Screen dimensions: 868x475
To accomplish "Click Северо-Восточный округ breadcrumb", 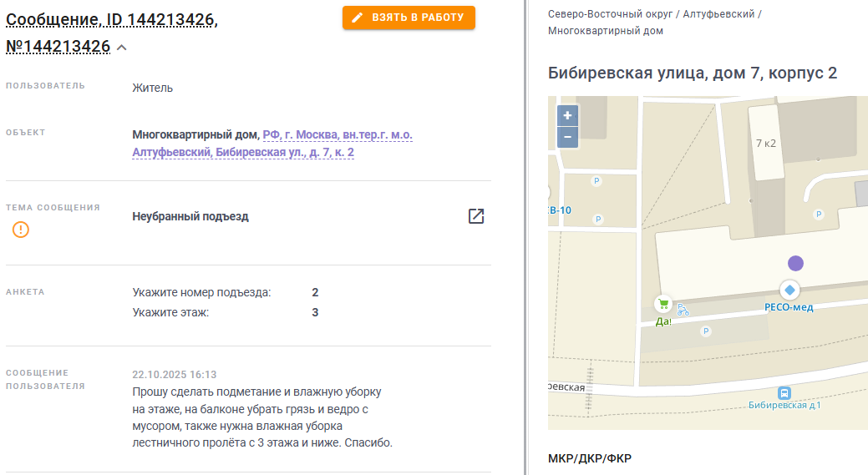I will point(610,14).
